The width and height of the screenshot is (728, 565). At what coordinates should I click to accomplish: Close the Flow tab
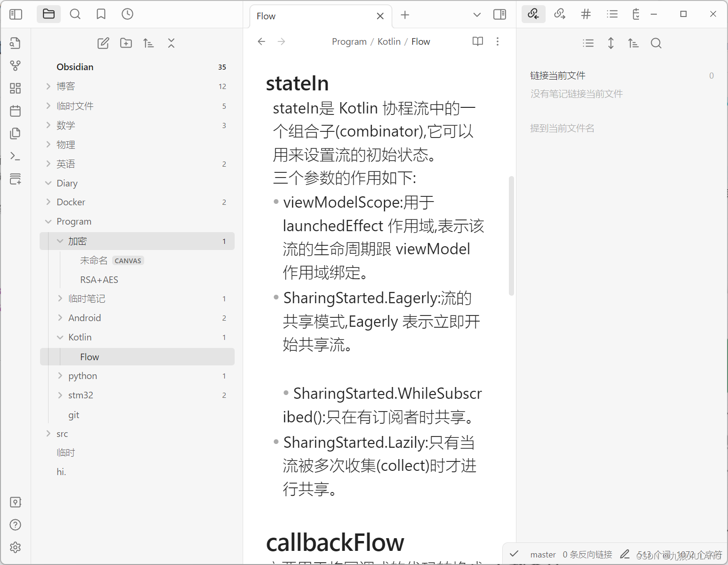click(380, 16)
